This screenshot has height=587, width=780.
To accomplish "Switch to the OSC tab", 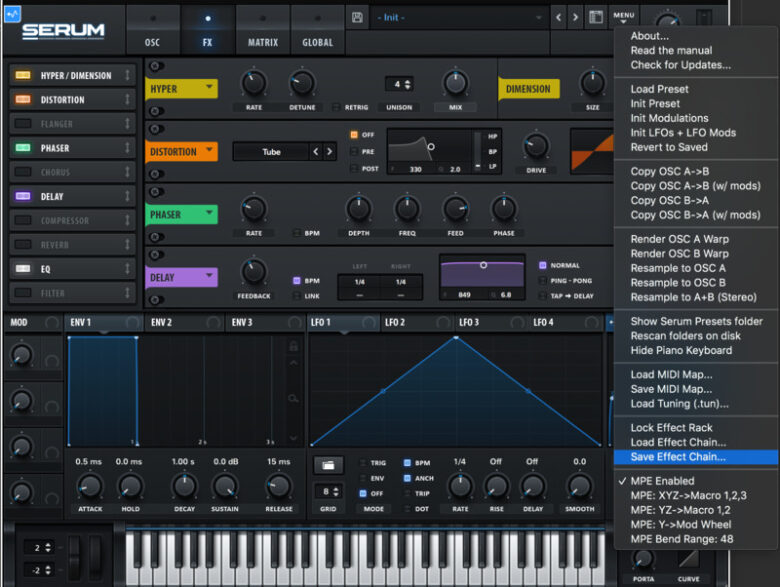I will (x=152, y=30).
